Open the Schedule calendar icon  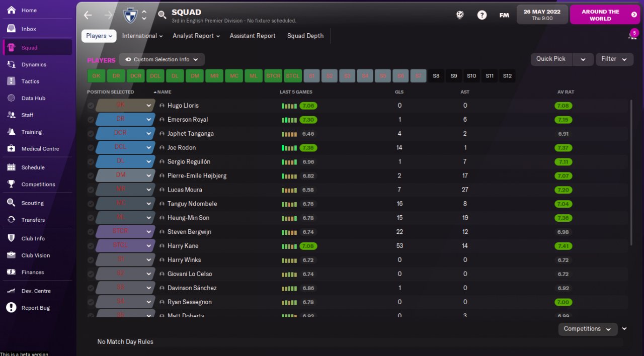click(11, 167)
